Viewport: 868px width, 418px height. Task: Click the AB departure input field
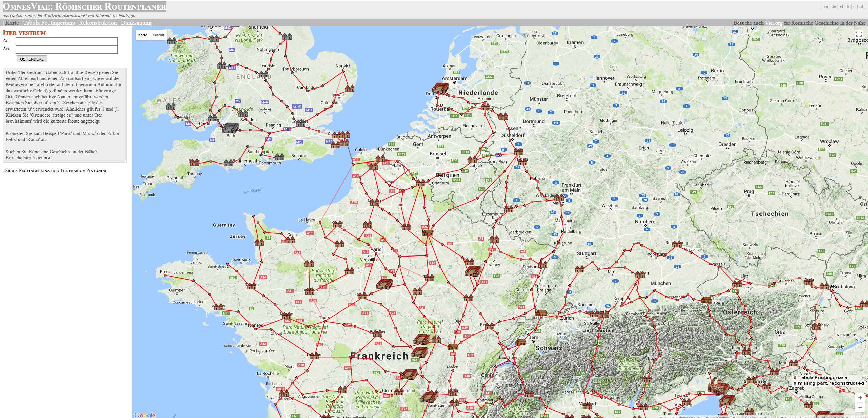point(66,41)
